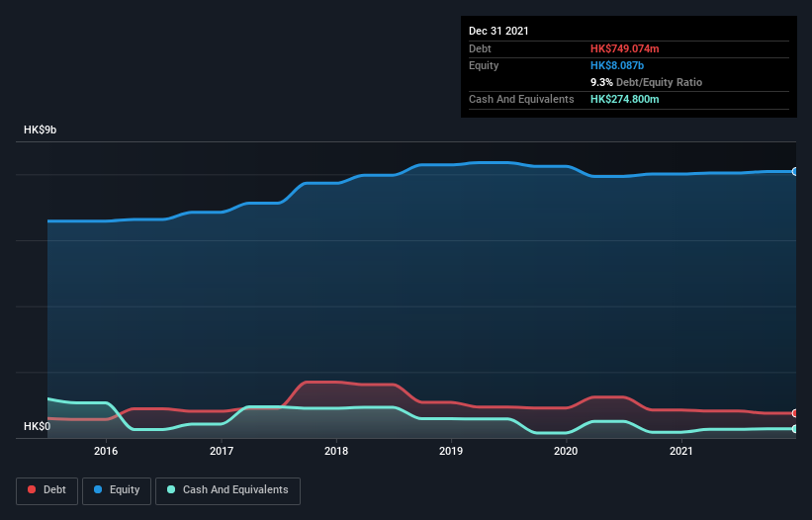This screenshot has width=812, height=520.
Task: Click the HK$749.074m debt value
Action: 624,48
